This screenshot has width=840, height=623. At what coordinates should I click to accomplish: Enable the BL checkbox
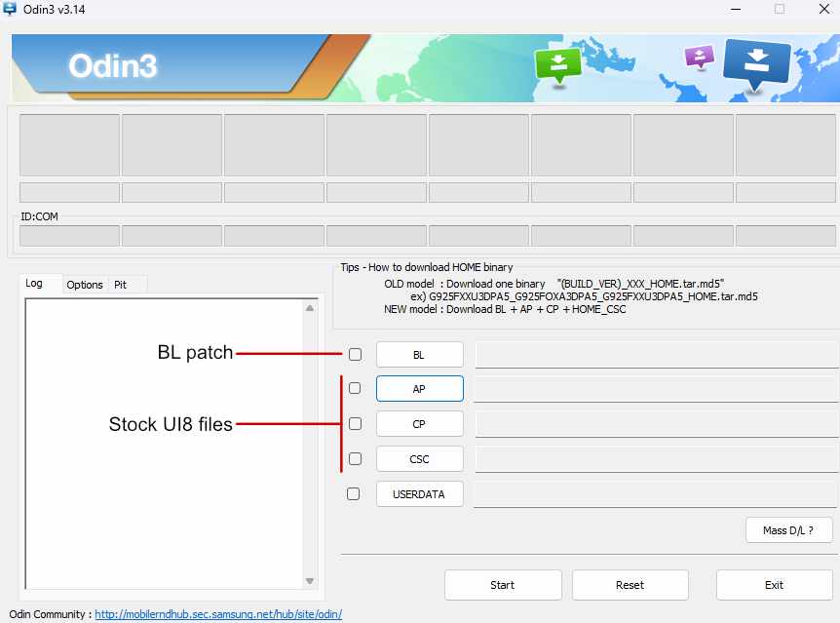tap(355, 354)
